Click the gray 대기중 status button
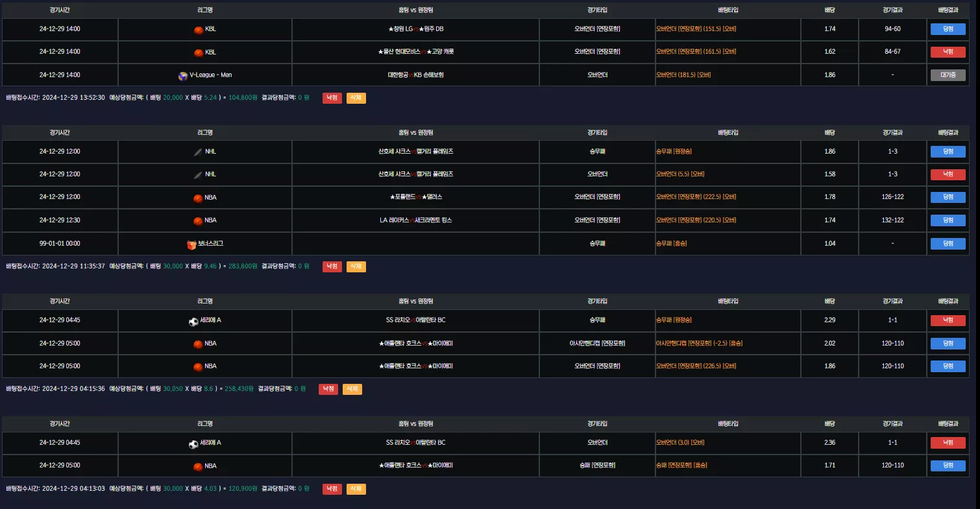This screenshot has height=509, width=980. 948,75
